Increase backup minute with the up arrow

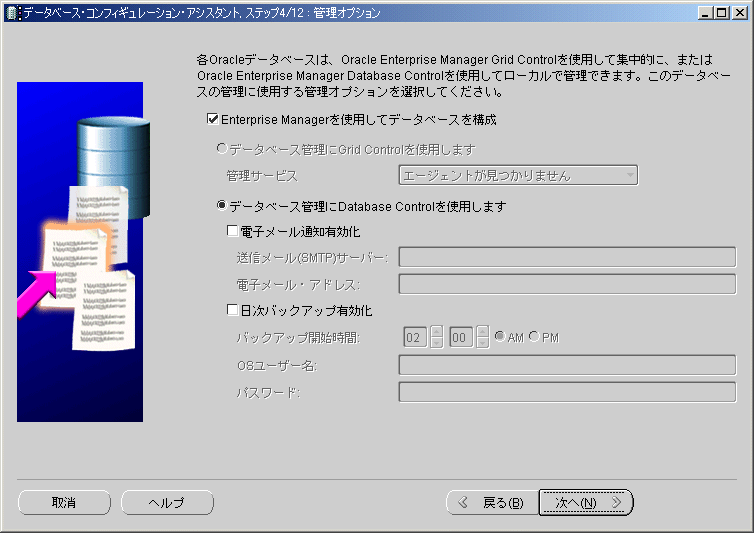[483, 331]
